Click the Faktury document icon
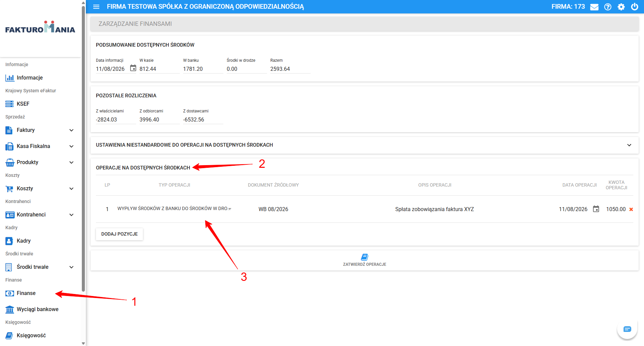Viewport: 644px width, 346px height. (9, 130)
